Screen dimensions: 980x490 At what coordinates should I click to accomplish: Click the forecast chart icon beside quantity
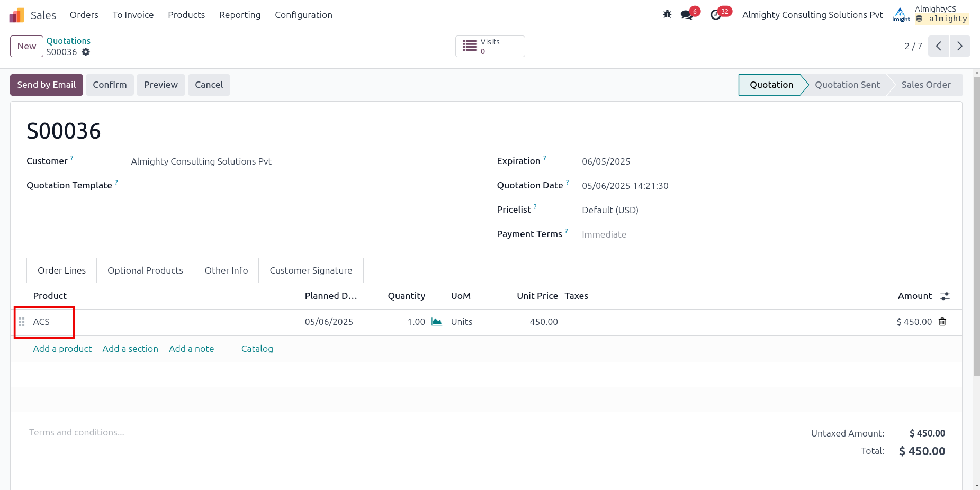click(437, 322)
